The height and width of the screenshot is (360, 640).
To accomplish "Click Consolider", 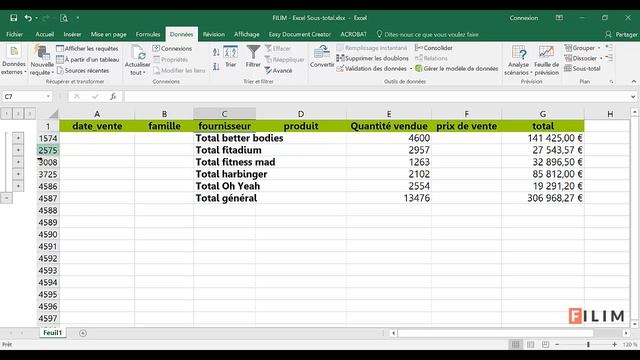I will pos(434,48).
